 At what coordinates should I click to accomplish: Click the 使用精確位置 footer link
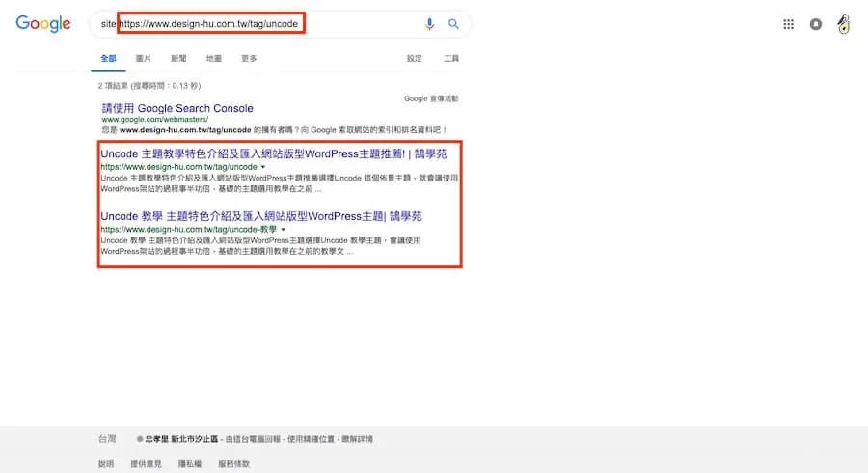tap(311, 439)
